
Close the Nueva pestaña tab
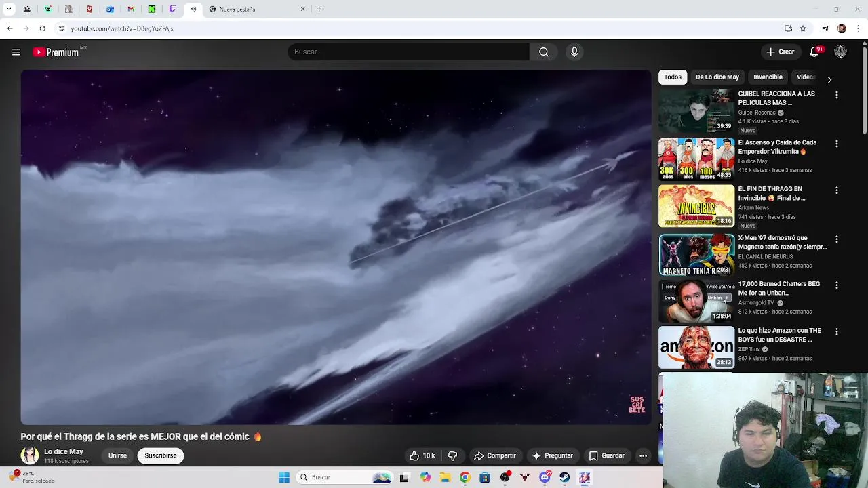tap(302, 9)
